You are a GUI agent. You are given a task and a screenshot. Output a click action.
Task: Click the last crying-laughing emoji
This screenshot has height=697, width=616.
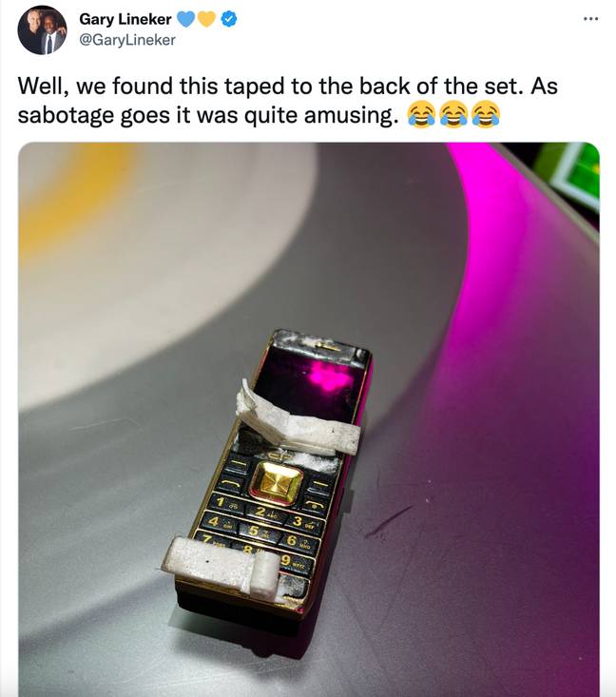tap(486, 115)
